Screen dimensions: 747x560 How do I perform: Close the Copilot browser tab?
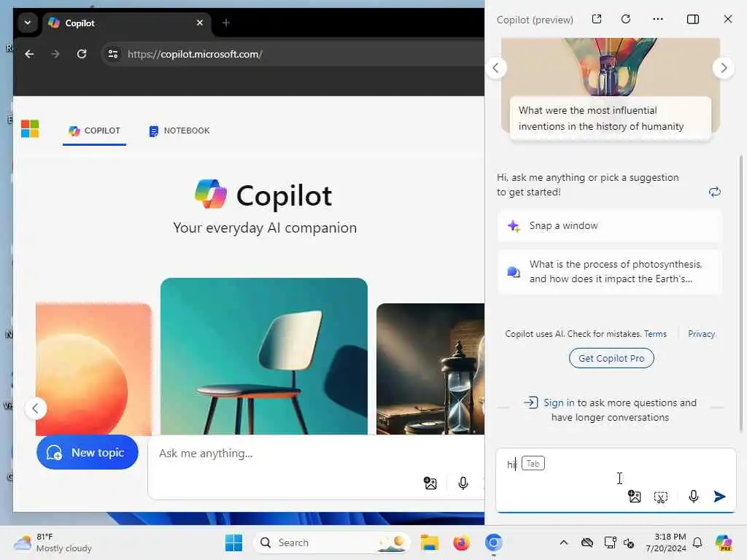pos(200,23)
